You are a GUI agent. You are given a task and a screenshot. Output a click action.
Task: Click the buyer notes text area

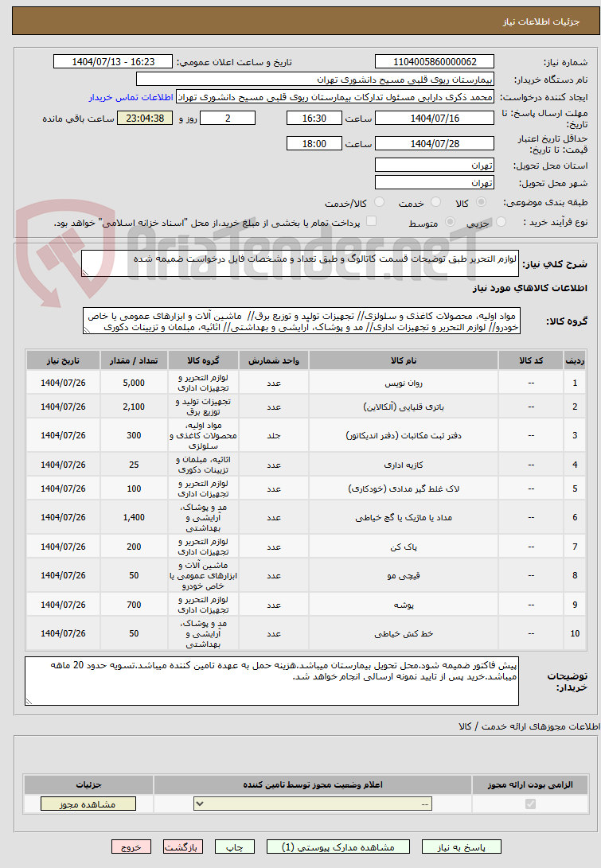coord(272,681)
